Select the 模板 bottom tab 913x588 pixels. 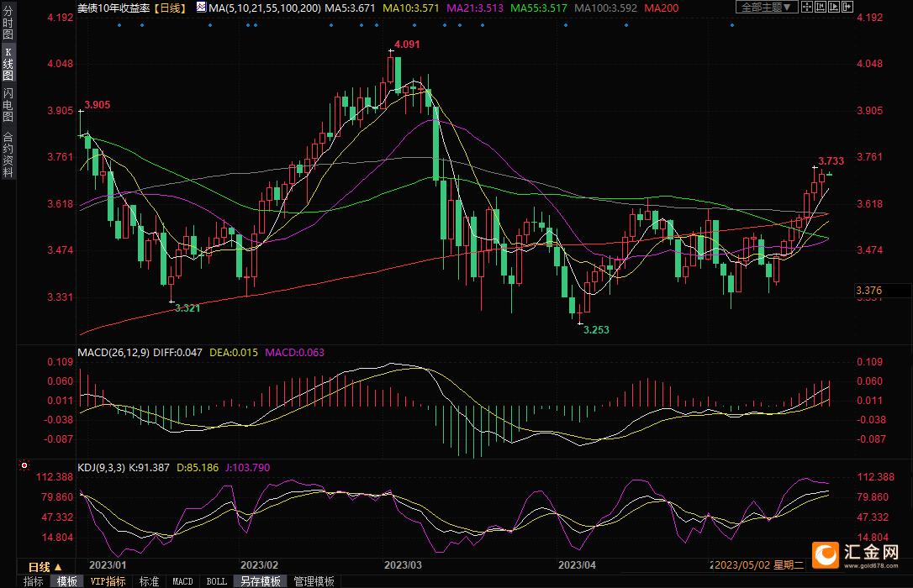[67, 581]
